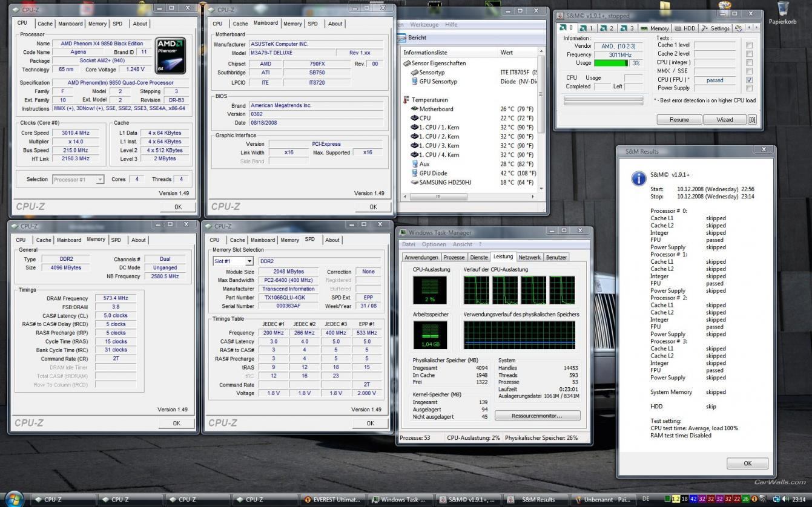
Task: Click the S&M last icon tab after Settings
Action: (x=738, y=28)
